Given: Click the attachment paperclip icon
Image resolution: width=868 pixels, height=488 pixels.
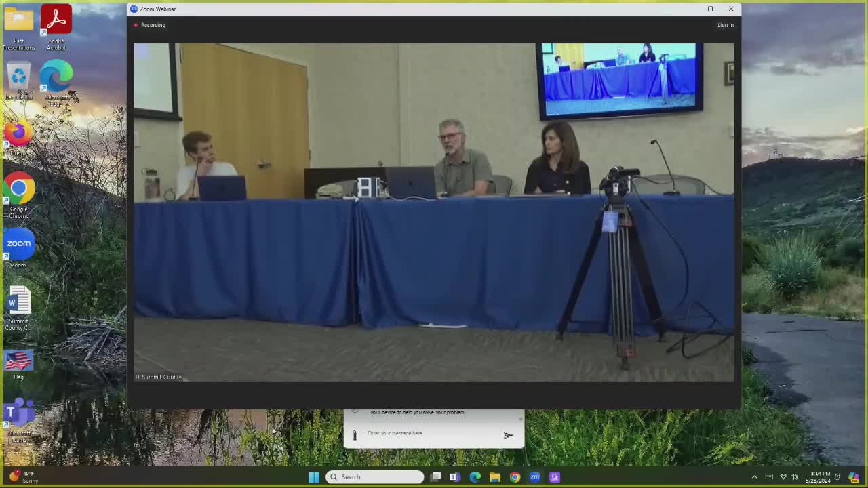Looking at the screenshot, I should point(354,435).
